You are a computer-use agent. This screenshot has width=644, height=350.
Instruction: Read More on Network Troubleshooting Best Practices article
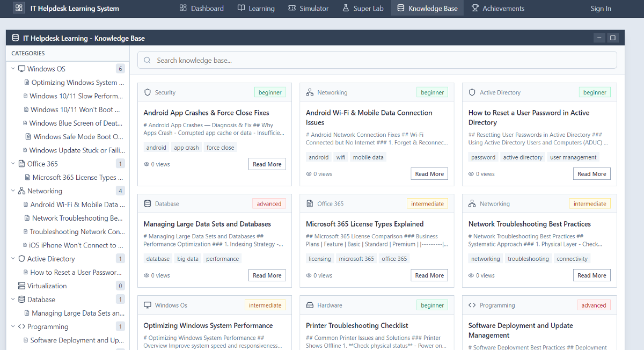591,275
